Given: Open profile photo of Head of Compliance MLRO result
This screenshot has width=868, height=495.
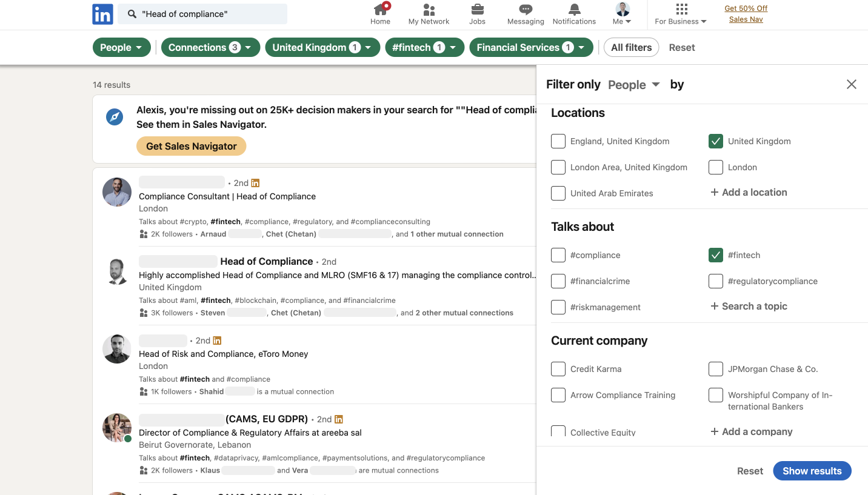Looking at the screenshot, I should coord(117,271).
